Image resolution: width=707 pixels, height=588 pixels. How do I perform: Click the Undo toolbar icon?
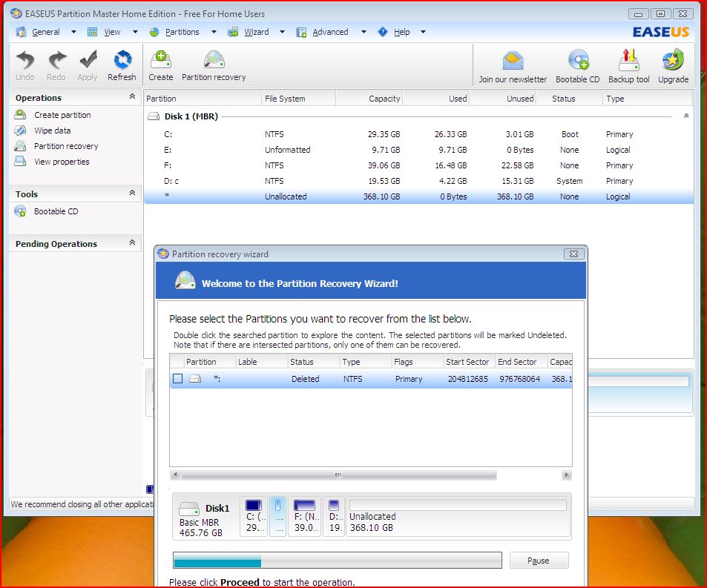click(x=24, y=60)
